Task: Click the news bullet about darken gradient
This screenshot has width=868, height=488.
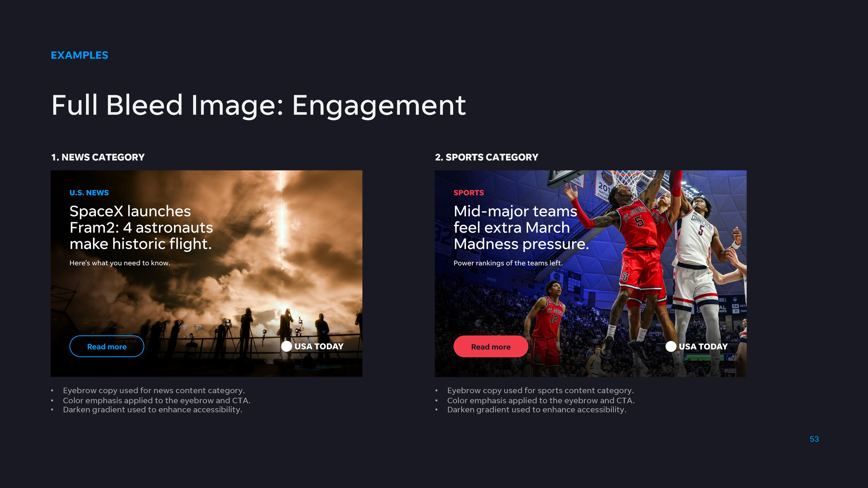Action: click(x=152, y=410)
